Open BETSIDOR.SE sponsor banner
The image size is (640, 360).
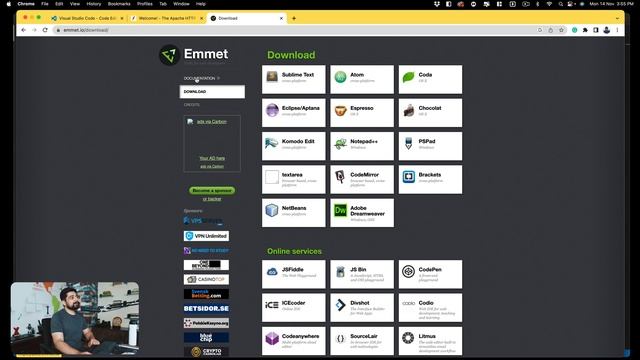[206, 309]
